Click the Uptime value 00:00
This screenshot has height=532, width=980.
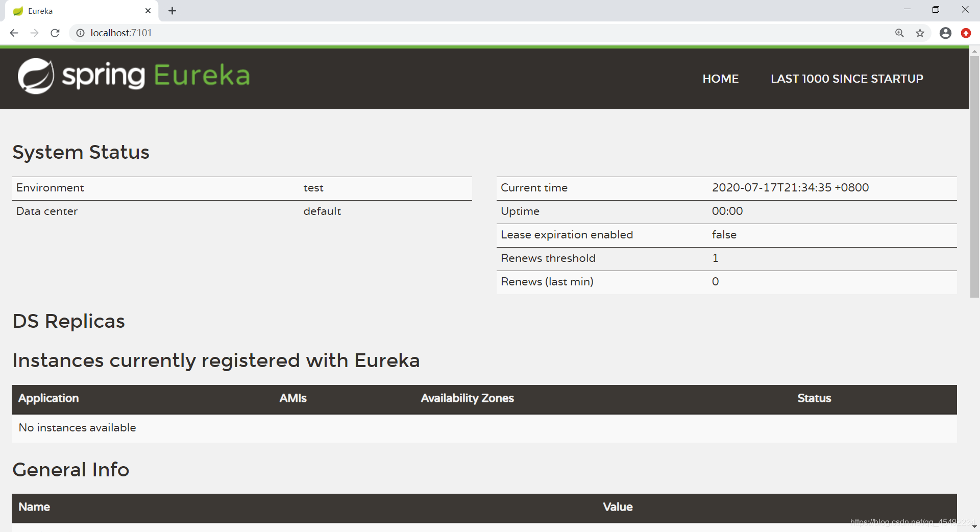point(727,211)
